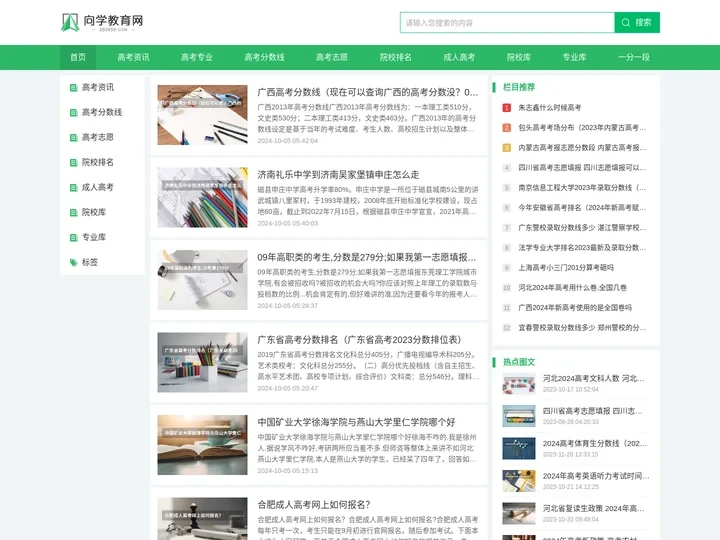720x540 pixels.
Task: Open thumbnail of the 广东省高考分数排名 article
Action: 202,362
